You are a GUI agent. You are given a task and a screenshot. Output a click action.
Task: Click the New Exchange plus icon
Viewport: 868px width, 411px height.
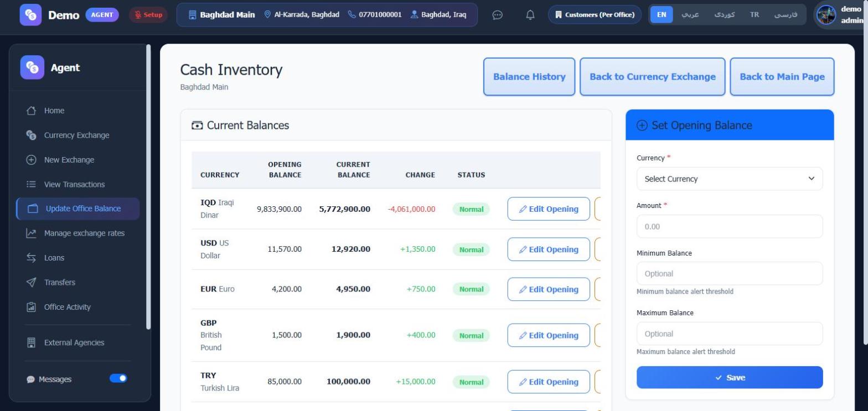[32, 160]
